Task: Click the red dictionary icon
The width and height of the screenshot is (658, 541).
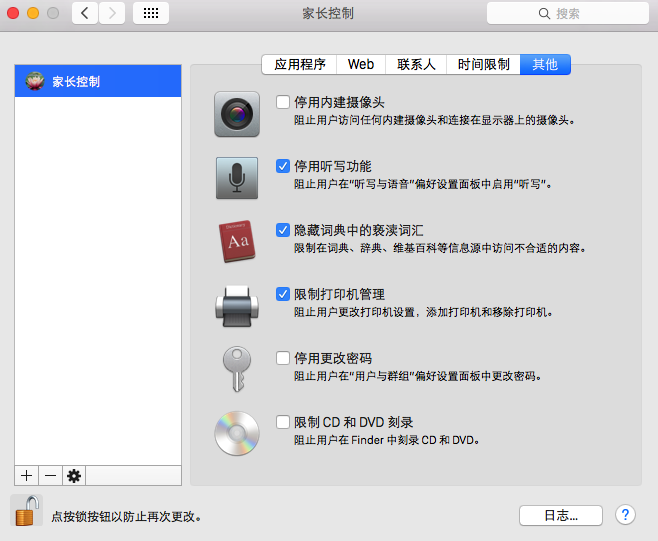Action: click(x=237, y=242)
